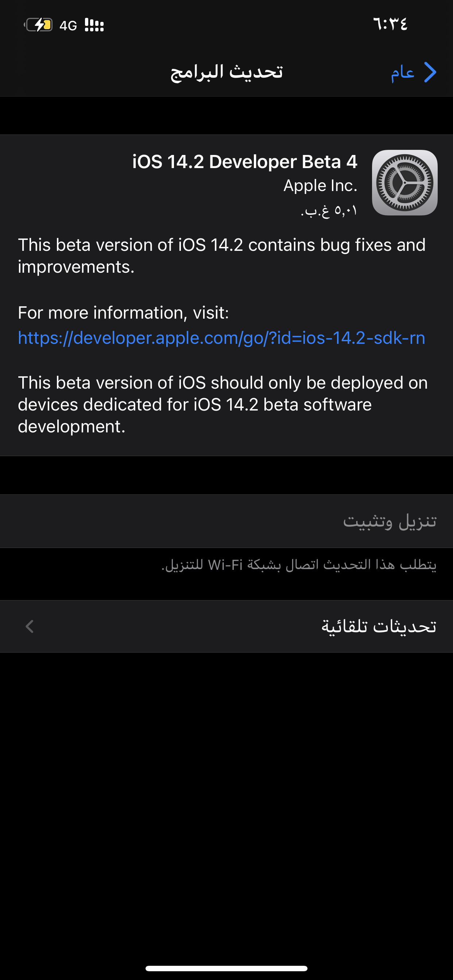The image size is (453, 980).
Task: Tap the Settings gear update icon
Action: click(404, 183)
